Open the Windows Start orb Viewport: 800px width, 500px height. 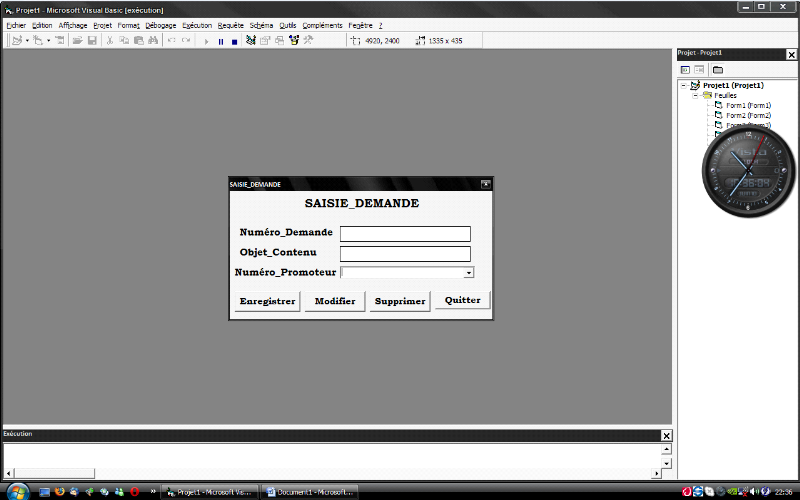pos(18,492)
